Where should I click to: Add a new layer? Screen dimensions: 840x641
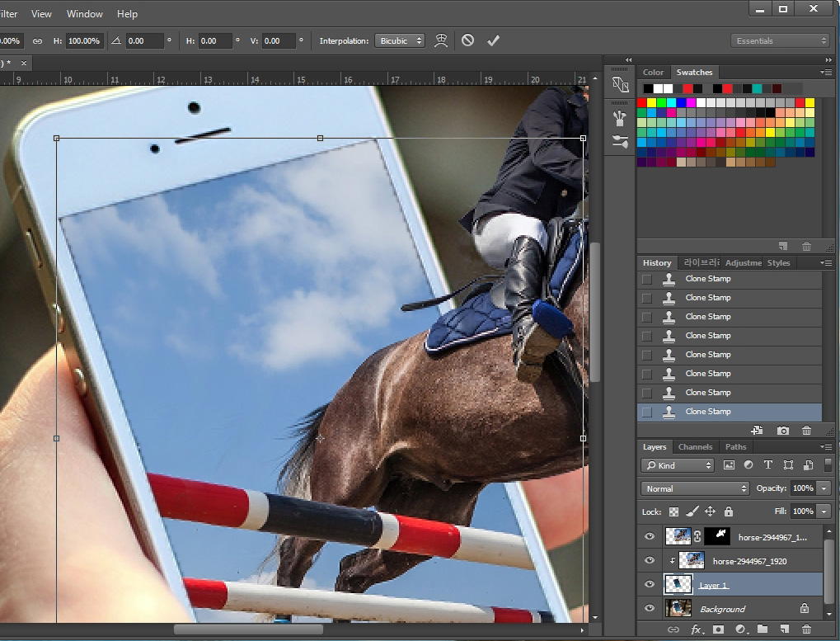tap(784, 629)
